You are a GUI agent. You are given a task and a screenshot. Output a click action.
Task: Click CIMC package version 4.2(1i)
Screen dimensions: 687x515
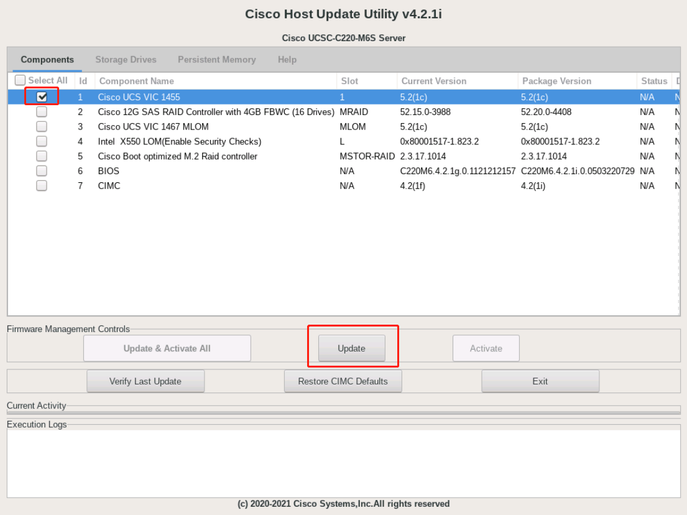click(x=533, y=186)
